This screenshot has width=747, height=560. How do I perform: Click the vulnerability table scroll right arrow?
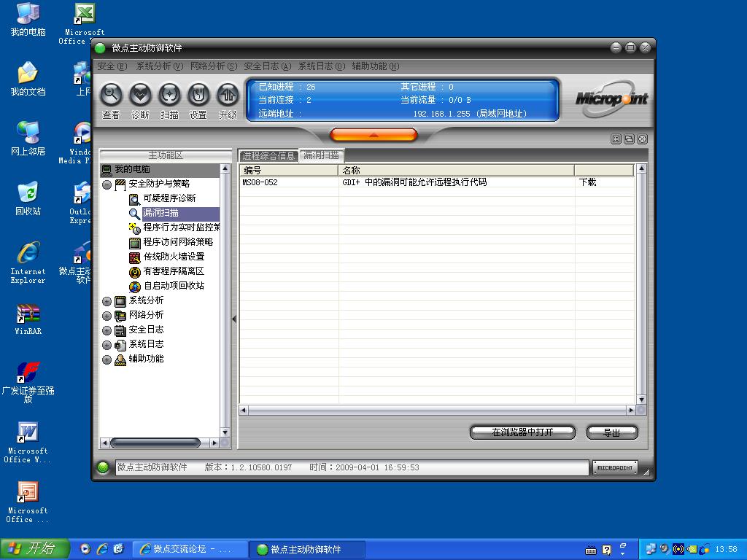pos(631,410)
